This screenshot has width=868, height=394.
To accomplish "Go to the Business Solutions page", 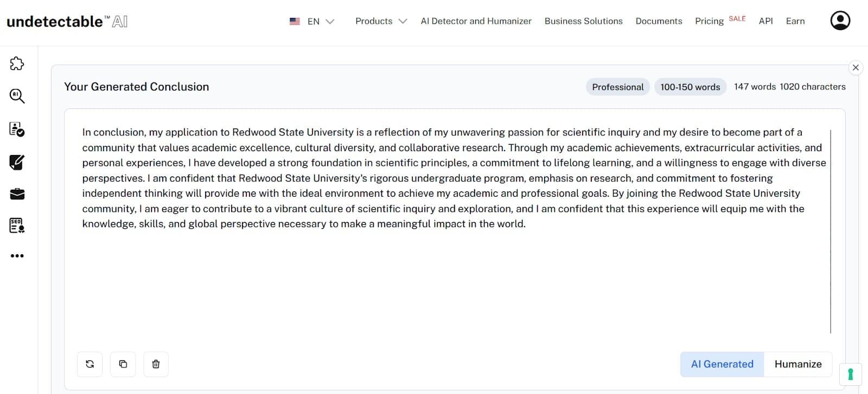I will (x=583, y=21).
